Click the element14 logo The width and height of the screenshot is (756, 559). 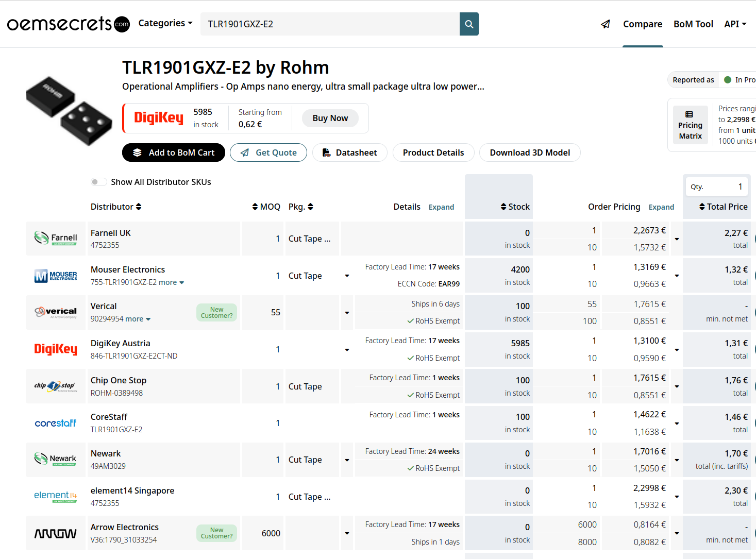pos(56,496)
